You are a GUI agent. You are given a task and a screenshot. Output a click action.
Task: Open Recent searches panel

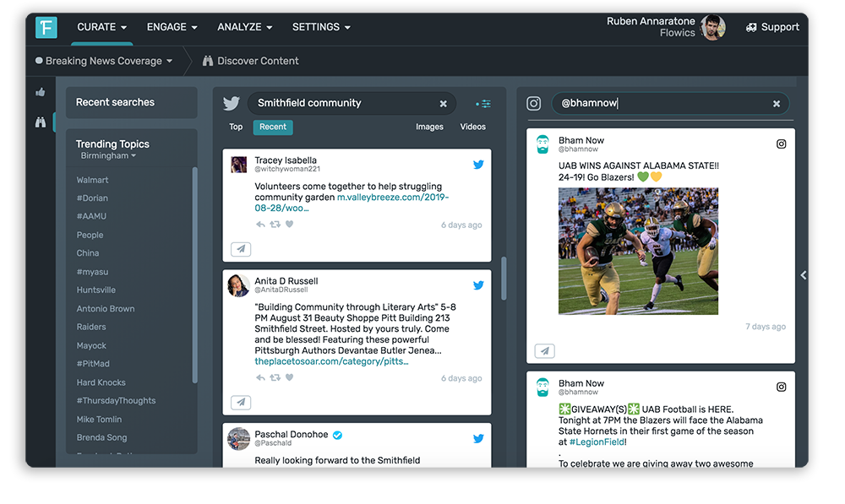click(132, 102)
